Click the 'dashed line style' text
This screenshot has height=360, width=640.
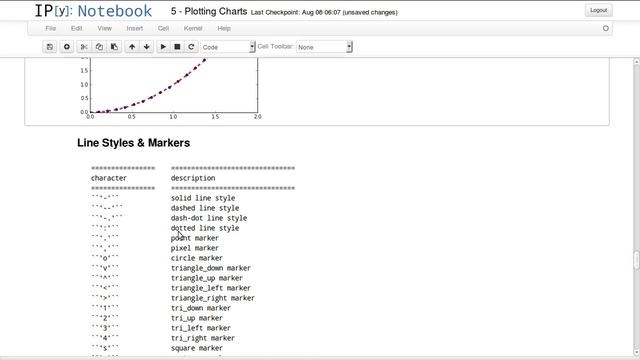[205, 208]
